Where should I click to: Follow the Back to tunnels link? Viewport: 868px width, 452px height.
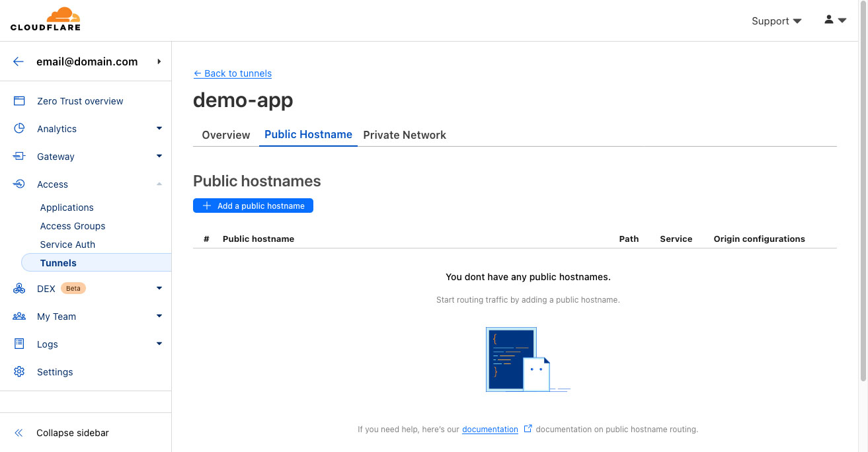[x=233, y=73]
